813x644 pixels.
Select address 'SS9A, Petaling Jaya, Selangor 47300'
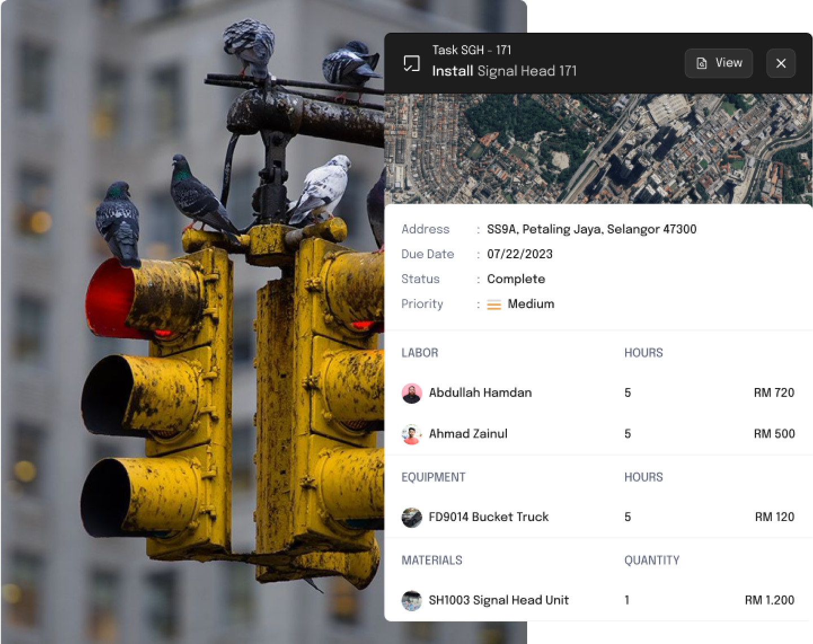pos(591,230)
